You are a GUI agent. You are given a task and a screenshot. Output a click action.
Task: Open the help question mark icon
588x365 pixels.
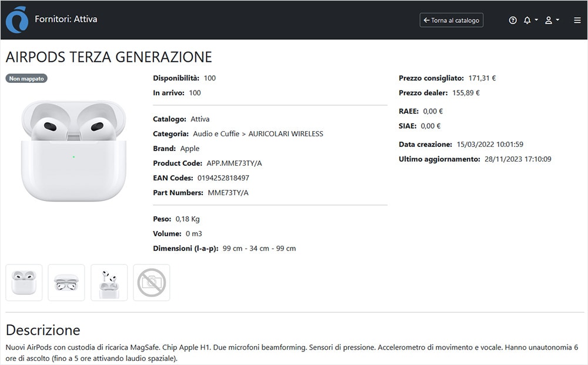click(513, 20)
